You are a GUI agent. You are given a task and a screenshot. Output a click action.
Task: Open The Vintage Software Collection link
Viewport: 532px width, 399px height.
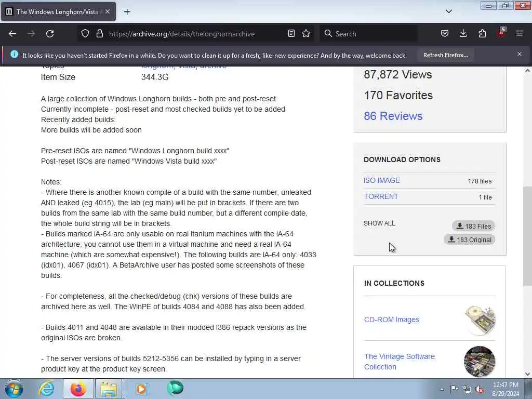pyautogui.click(x=400, y=362)
